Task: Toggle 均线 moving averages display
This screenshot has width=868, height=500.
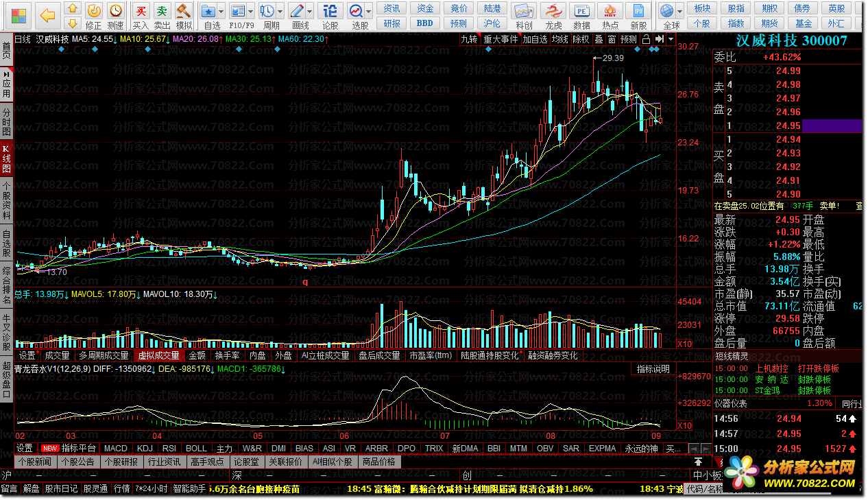Action: [x=560, y=39]
